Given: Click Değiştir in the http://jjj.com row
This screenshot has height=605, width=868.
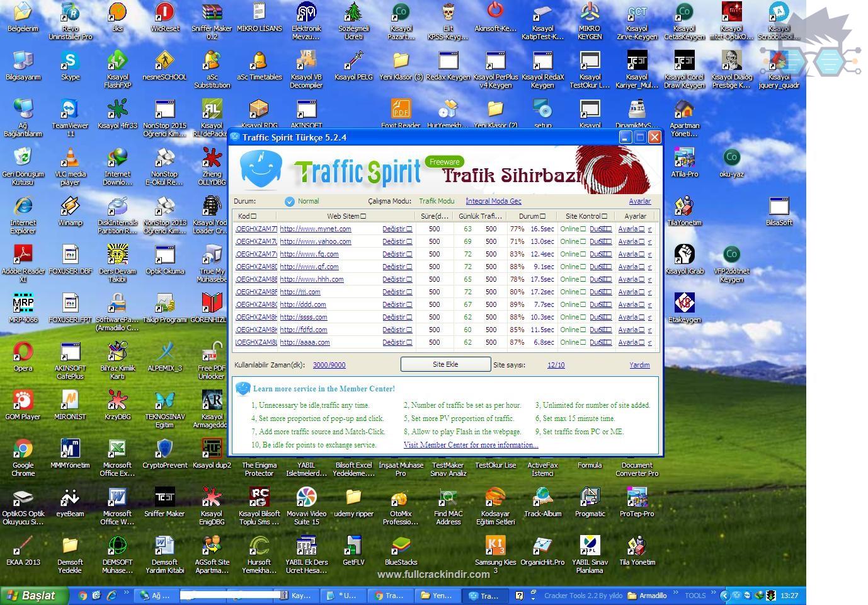Looking at the screenshot, I should [x=397, y=292].
